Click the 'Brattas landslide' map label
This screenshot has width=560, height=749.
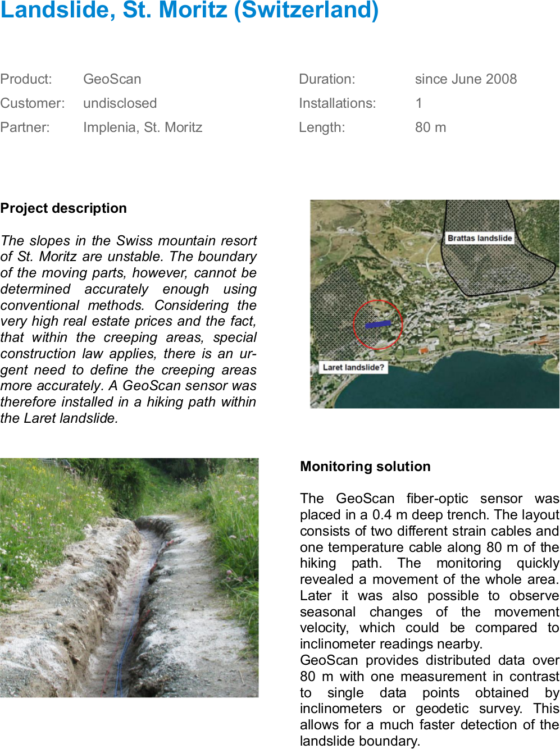pos(479,238)
